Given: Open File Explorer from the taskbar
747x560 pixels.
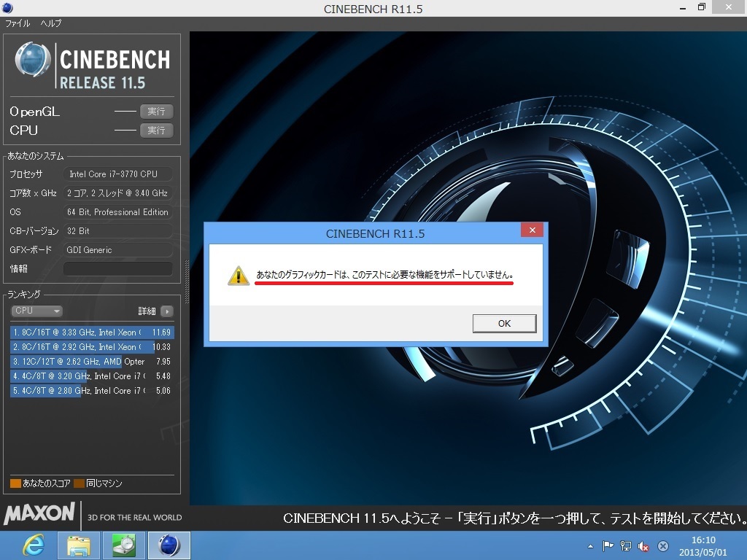Looking at the screenshot, I should [79, 545].
